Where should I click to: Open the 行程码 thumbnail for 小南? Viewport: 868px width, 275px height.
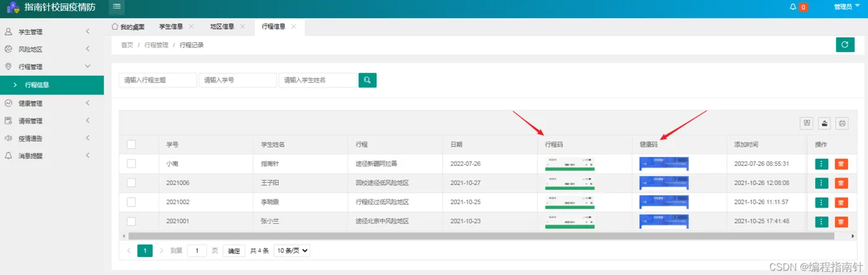[x=570, y=164]
